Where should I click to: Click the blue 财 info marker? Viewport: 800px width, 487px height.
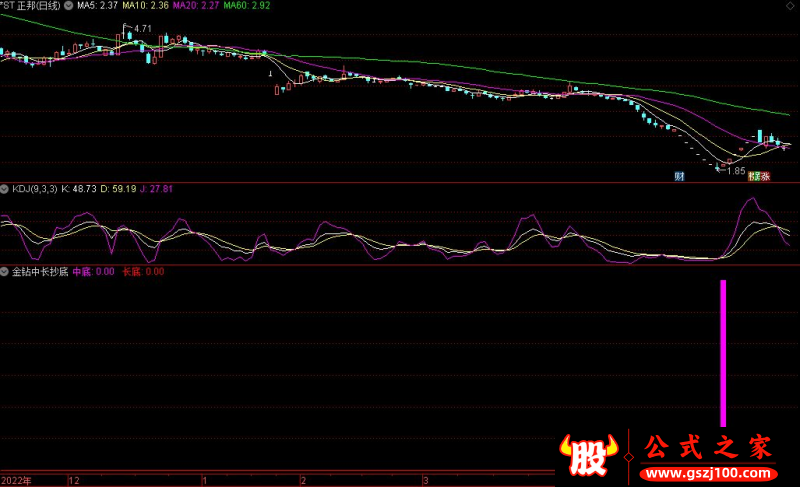(x=679, y=176)
